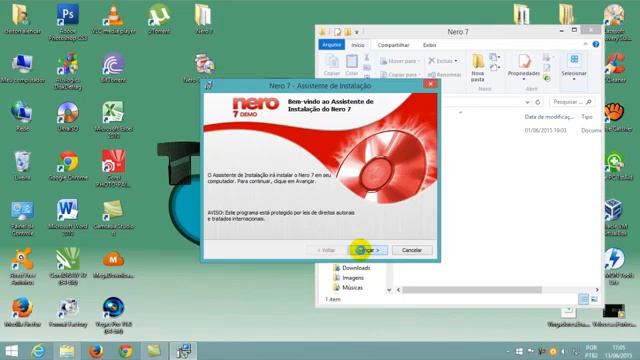
Task: Click the Explorer horizontal scrollbar
Action: click(472, 290)
